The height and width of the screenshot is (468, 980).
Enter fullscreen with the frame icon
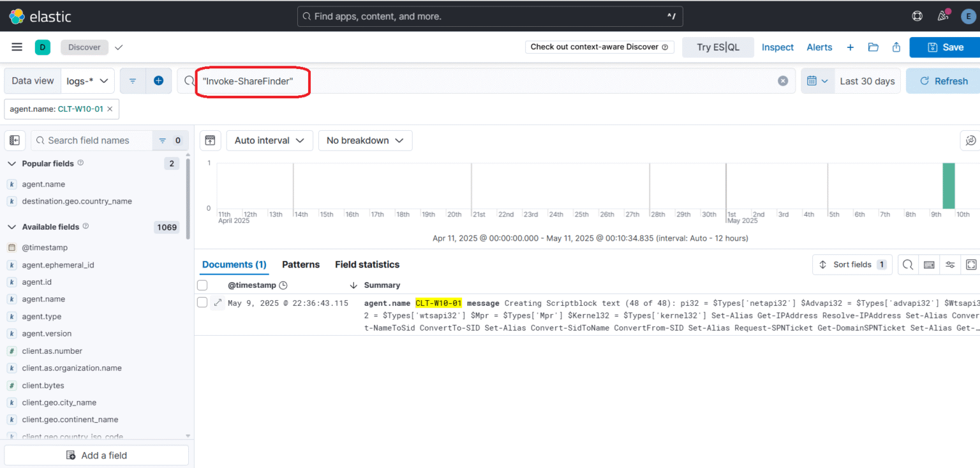click(971, 264)
